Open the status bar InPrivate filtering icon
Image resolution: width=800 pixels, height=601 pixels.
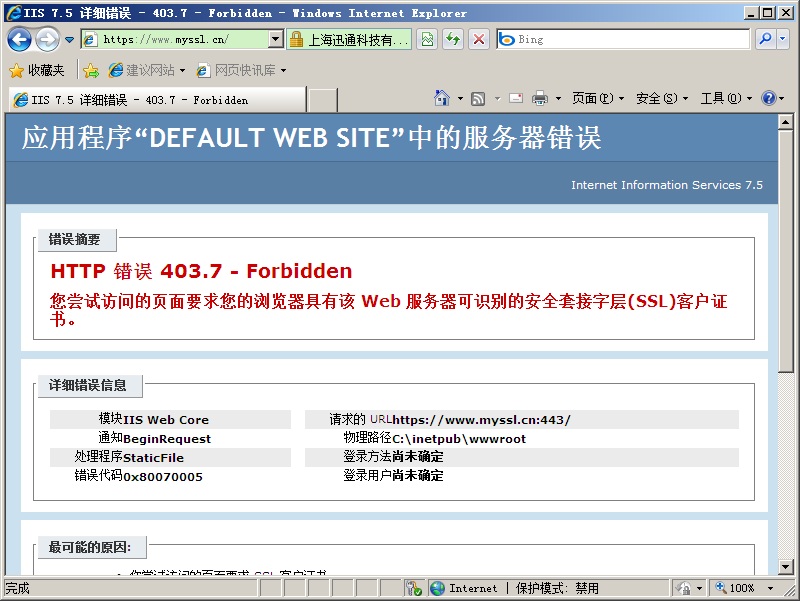coord(684,588)
